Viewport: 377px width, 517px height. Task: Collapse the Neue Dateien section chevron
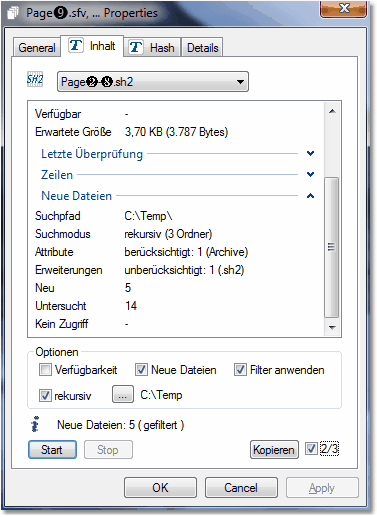click(x=310, y=196)
